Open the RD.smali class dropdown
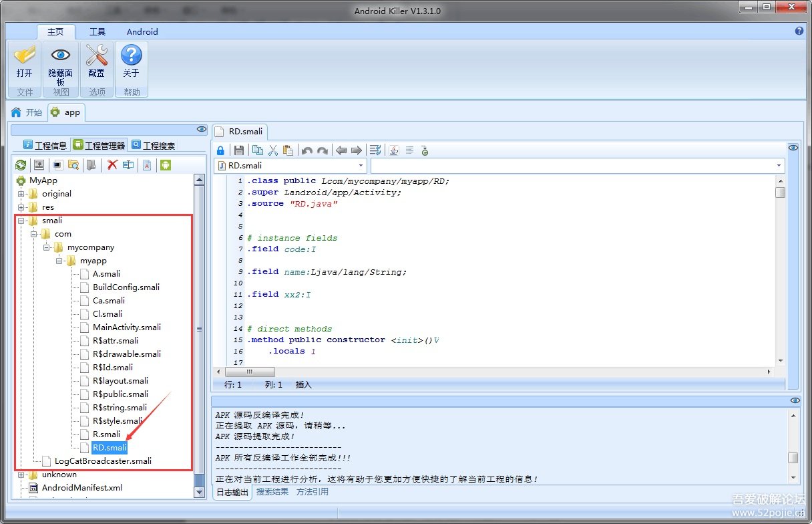 pyautogui.click(x=361, y=166)
